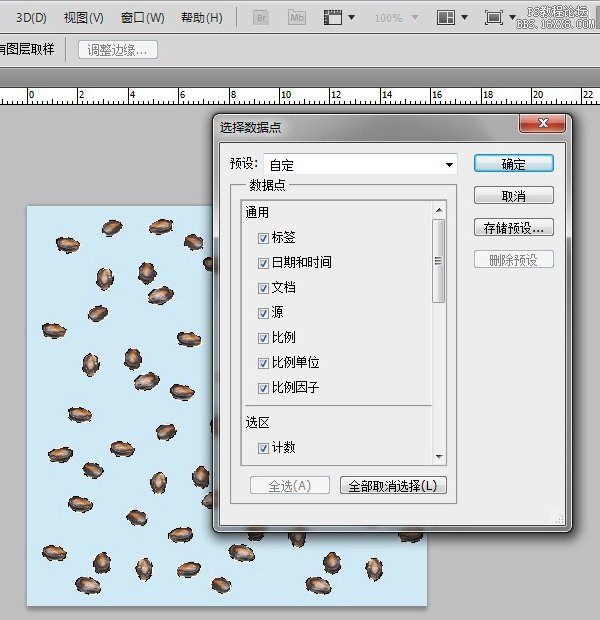Screen dimensions: 600x620
Task: Click the 选区 group heading
Action: pyautogui.click(x=257, y=423)
